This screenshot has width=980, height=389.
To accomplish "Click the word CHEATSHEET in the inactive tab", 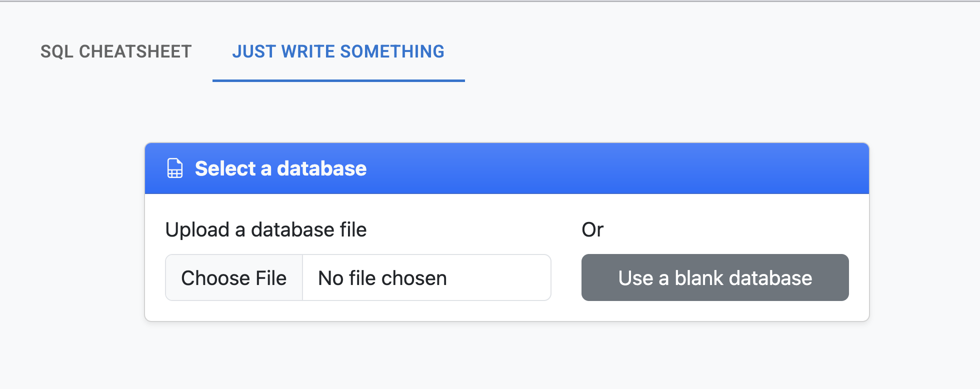I will pos(135,51).
